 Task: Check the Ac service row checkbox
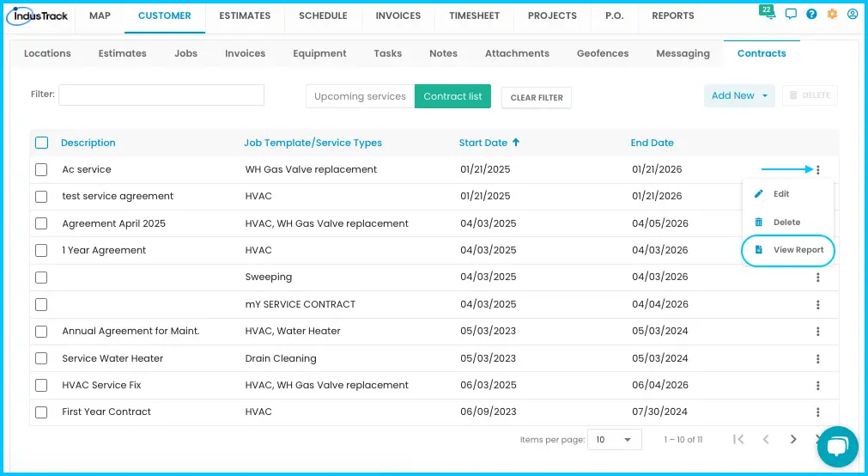click(41, 169)
